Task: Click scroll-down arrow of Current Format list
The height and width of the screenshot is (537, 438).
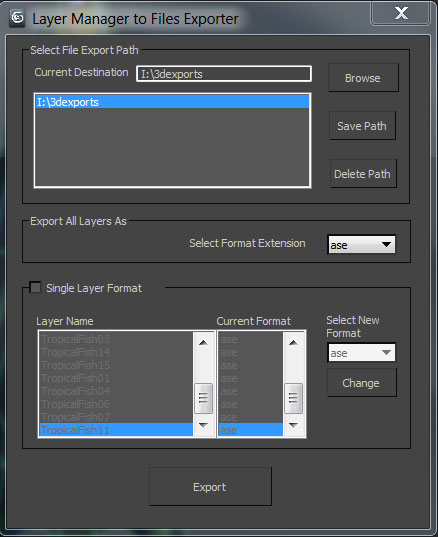Action: click(x=293, y=425)
